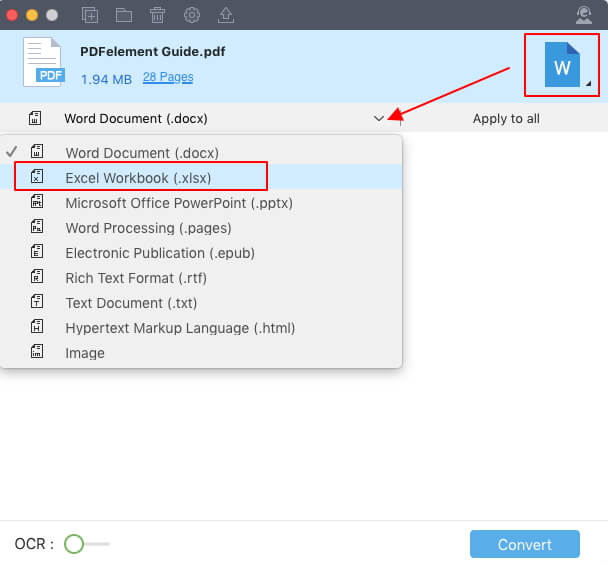Click the small triangle beside Word icon
Screen dimensions: 608x566
tap(588, 83)
